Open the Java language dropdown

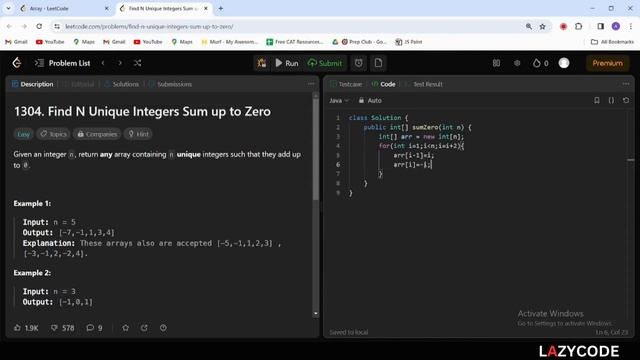(x=339, y=100)
